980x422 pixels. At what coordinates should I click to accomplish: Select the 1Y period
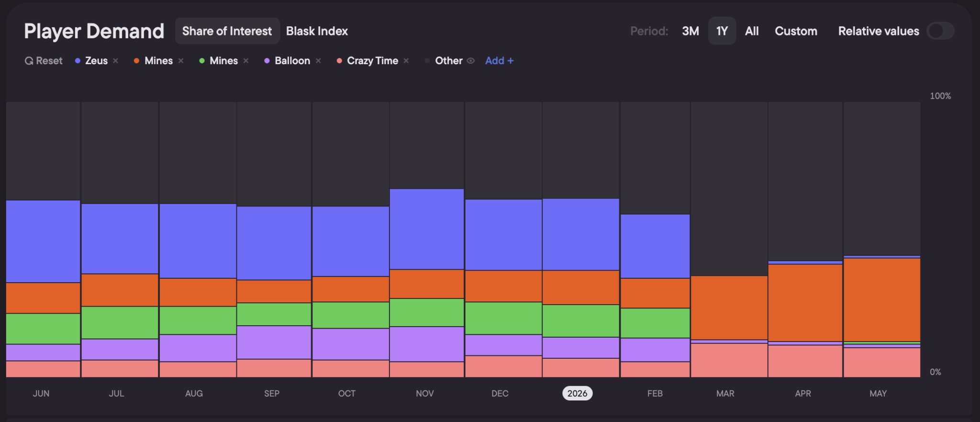tap(722, 31)
